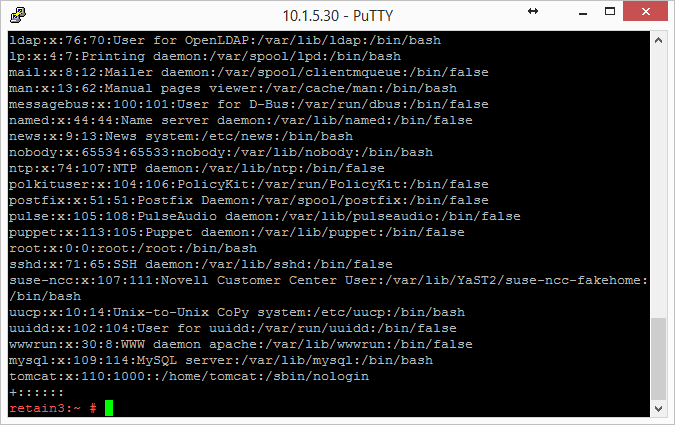Click the Novell Customer Center User line
Screen dimensions: 675x425
[328, 280]
